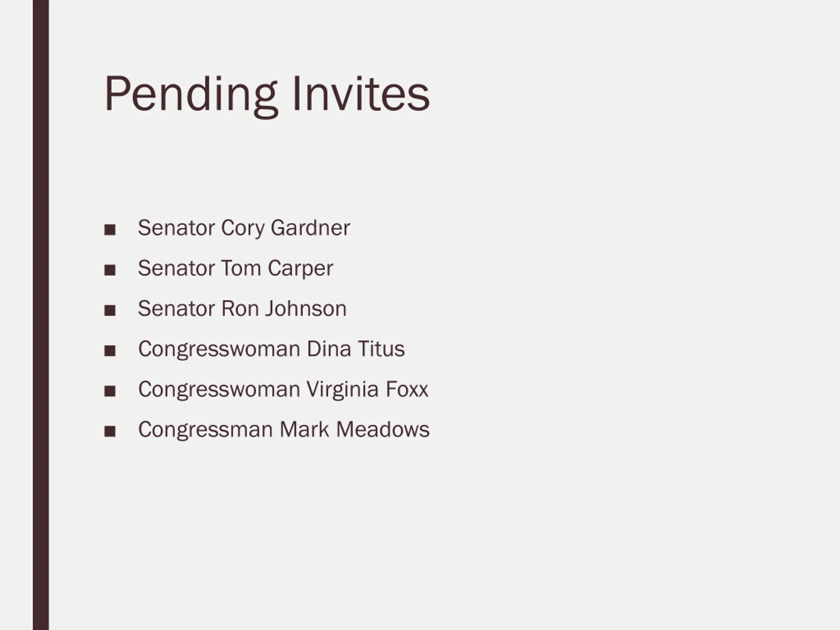Place cursor on the word Foxx
The image size is (840, 630).
(407, 389)
